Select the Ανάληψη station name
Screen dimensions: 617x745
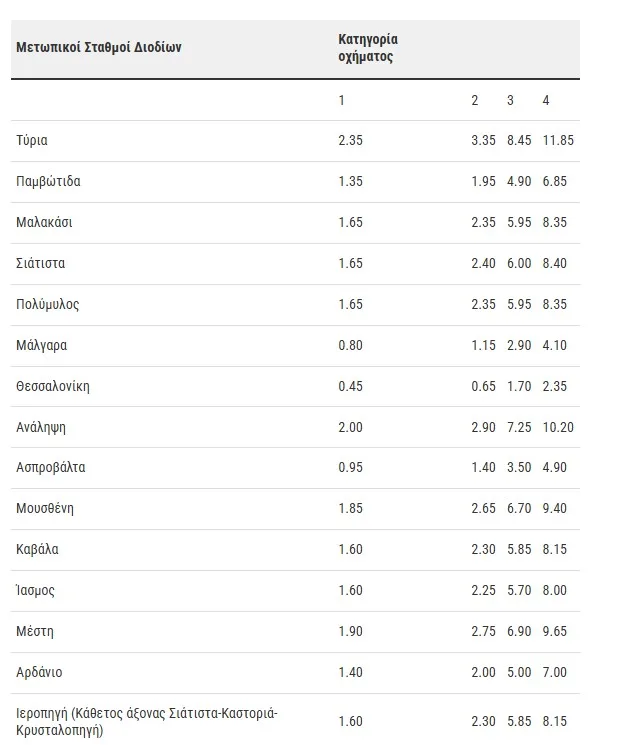click(41, 427)
